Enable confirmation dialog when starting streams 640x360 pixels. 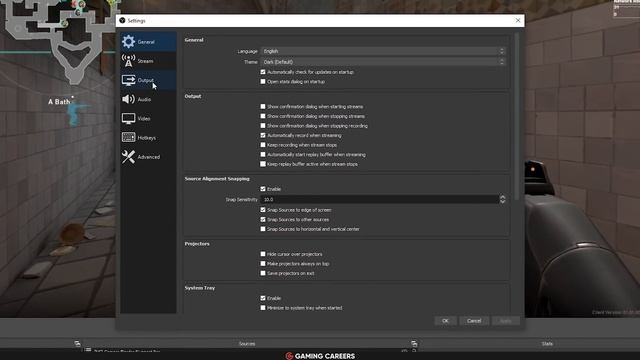tap(263, 107)
